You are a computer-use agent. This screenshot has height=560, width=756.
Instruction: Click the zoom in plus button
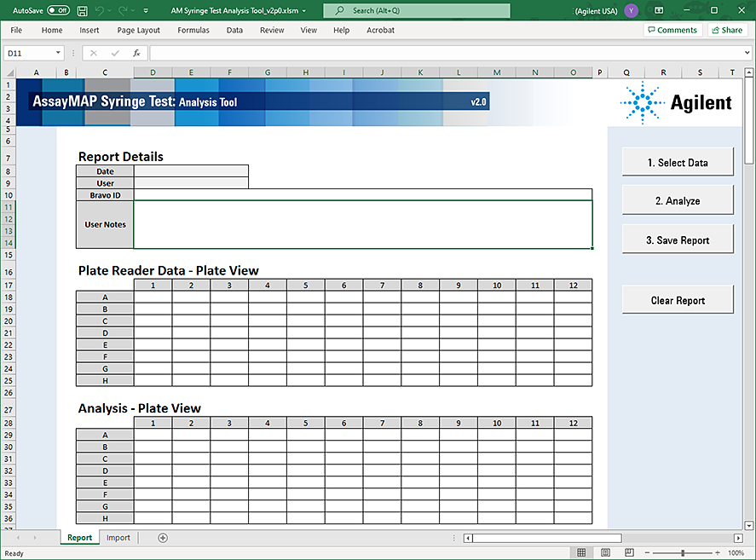718,553
